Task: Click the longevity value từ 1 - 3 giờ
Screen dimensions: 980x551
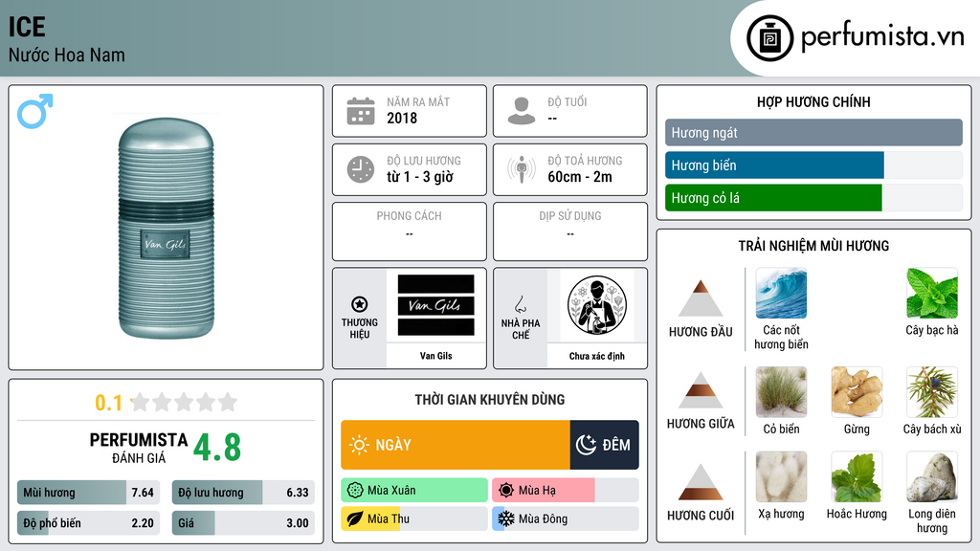Action: [420, 177]
